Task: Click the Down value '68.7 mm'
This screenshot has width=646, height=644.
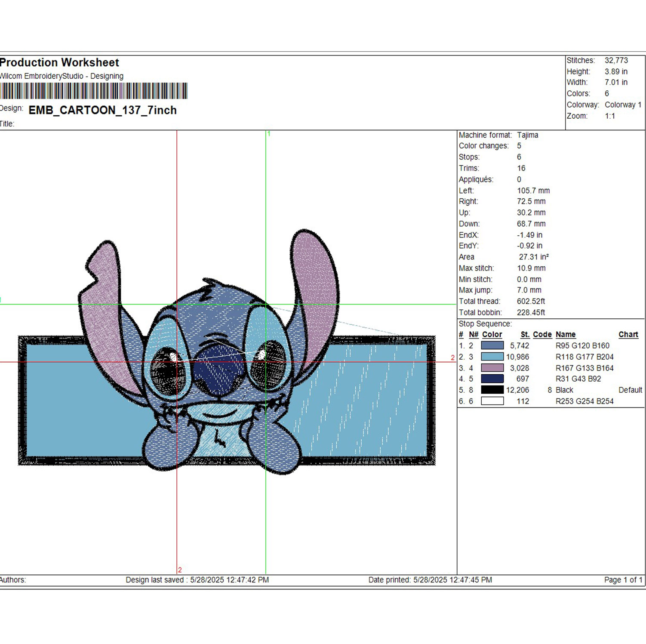Action: (531, 224)
